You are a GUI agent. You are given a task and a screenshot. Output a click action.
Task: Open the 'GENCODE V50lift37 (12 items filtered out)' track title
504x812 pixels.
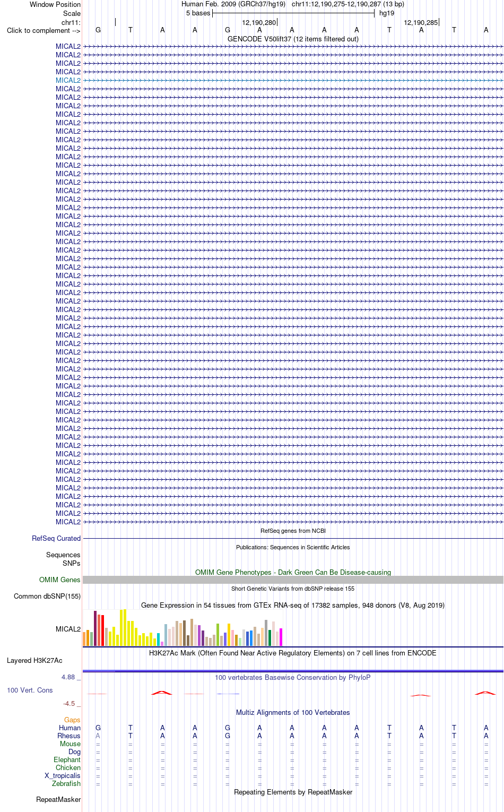[x=293, y=39]
